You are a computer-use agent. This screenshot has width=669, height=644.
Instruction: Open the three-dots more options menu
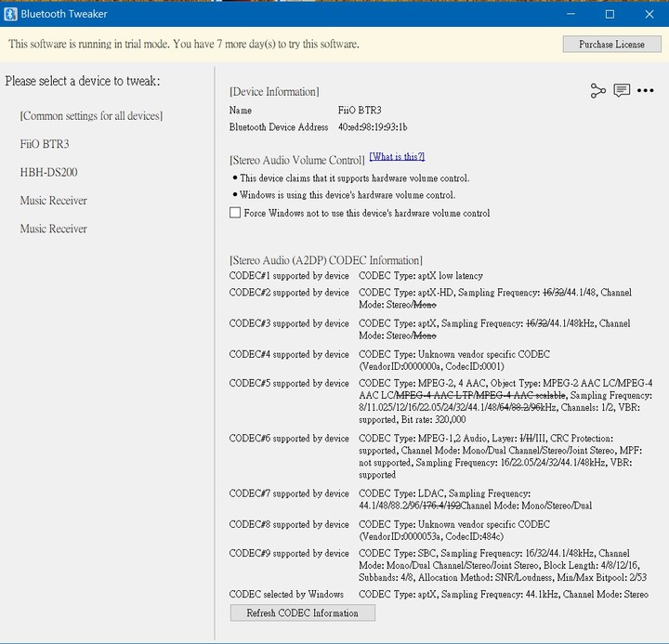coord(645,90)
